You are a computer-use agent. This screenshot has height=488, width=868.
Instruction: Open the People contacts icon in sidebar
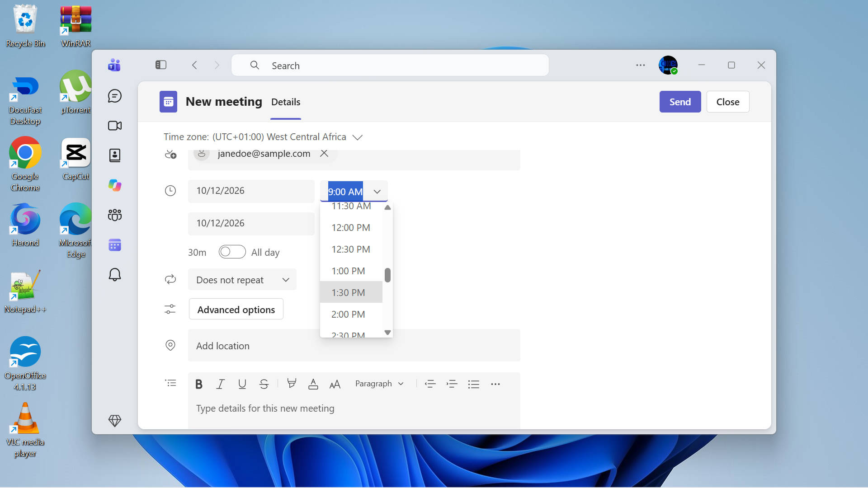115,155
